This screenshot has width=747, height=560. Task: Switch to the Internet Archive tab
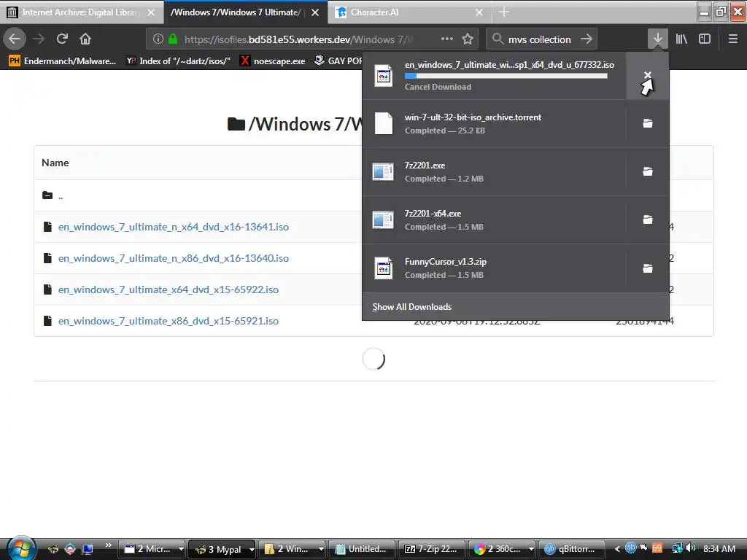(81, 12)
